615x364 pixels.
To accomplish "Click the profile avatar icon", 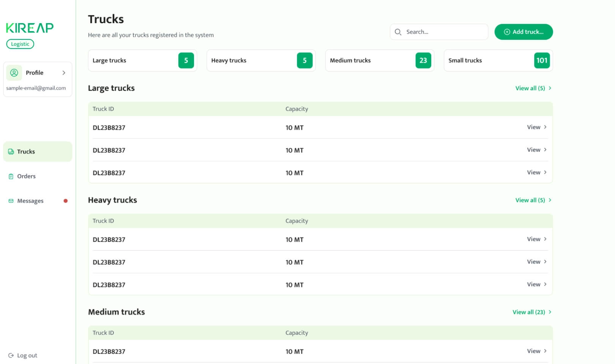I will (x=14, y=73).
